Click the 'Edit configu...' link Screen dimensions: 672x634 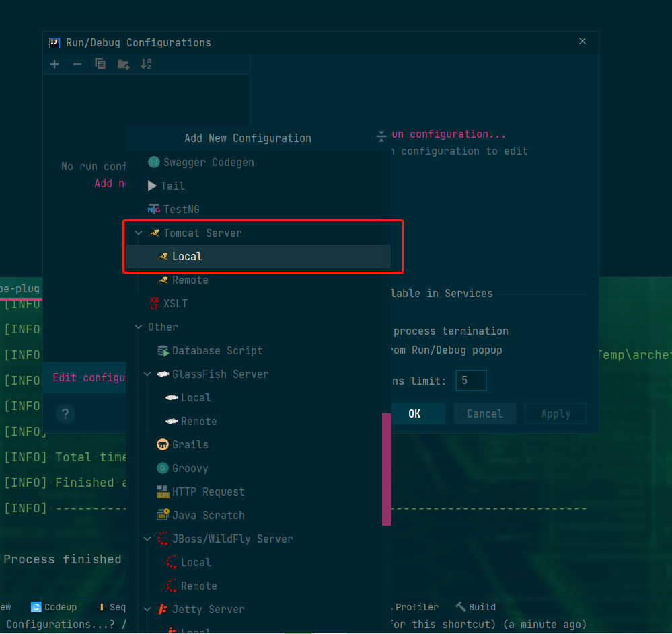(x=89, y=377)
